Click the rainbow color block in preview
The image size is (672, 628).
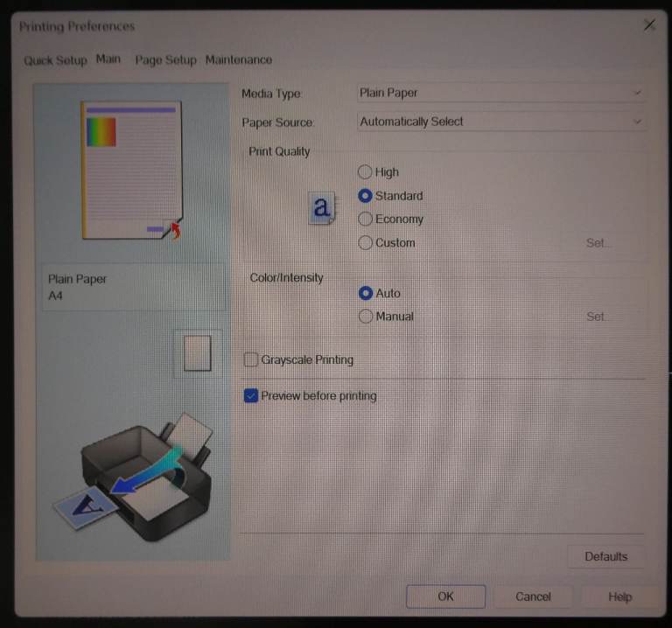tap(101, 132)
